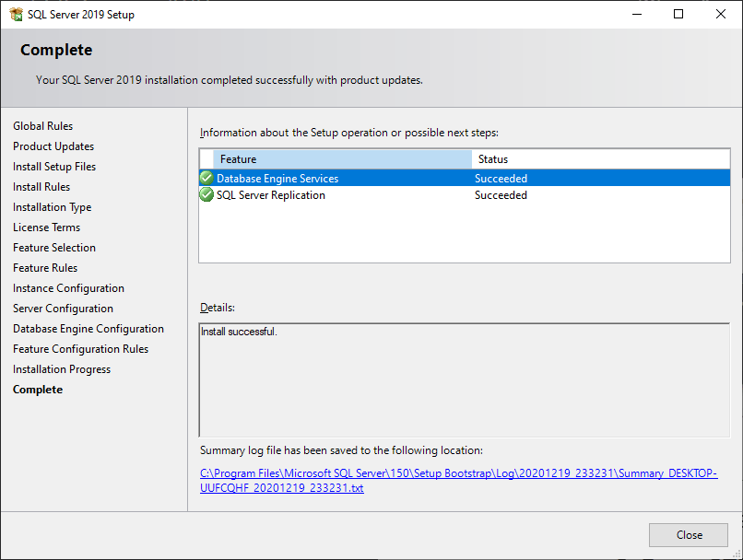This screenshot has width=743, height=560.
Task: Select the Global Rules step
Action: click(43, 126)
